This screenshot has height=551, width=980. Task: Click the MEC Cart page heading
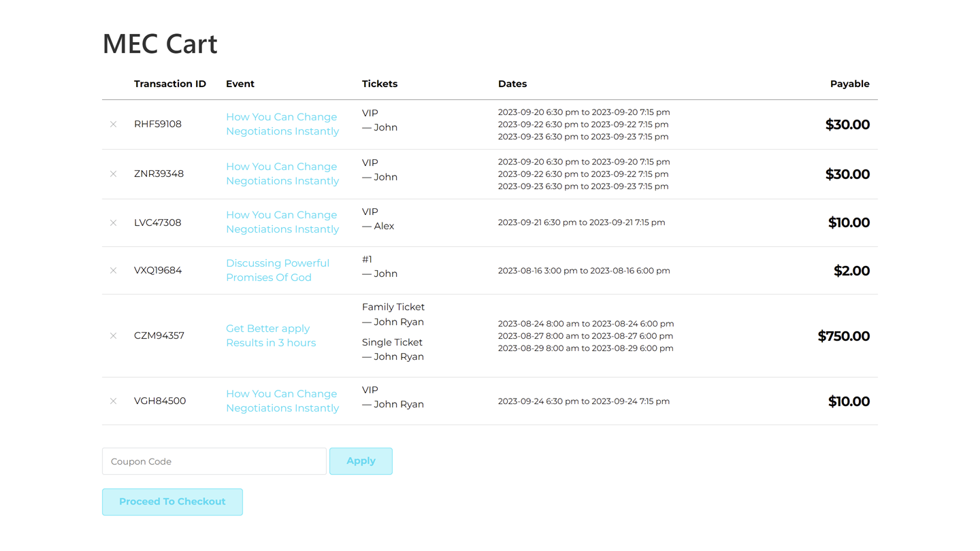coord(160,44)
